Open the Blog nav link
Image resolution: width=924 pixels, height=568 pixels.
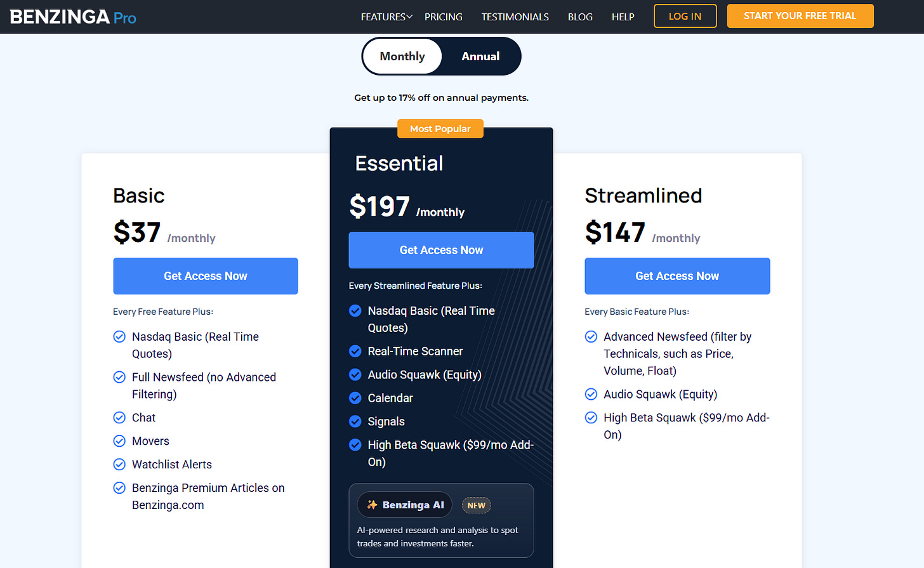tap(580, 17)
